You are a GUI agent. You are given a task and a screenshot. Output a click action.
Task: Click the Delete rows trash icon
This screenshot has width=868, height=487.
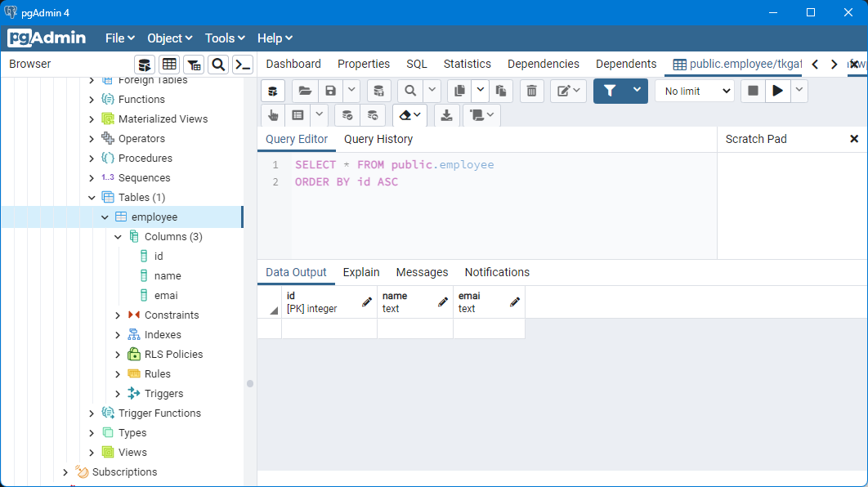point(531,91)
